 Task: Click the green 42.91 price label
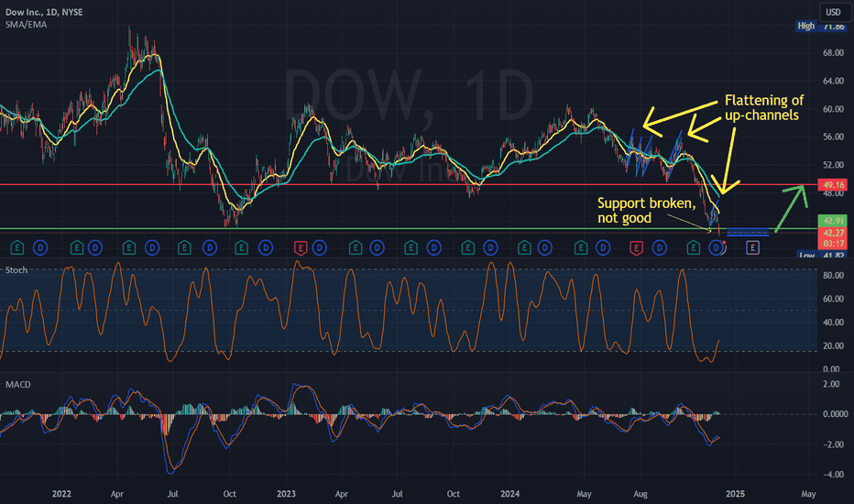click(x=833, y=221)
